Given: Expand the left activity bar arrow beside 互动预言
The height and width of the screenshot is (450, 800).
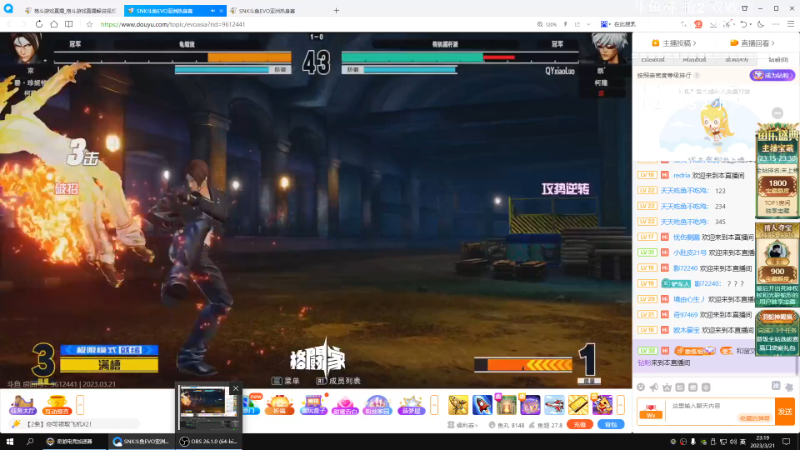Looking at the screenshot, I should pos(80,405).
